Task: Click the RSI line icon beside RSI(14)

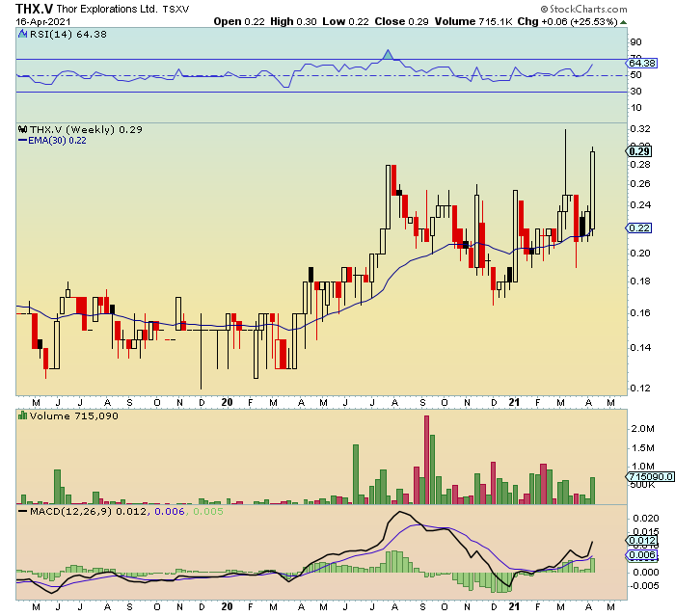Action: pos(23,35)
